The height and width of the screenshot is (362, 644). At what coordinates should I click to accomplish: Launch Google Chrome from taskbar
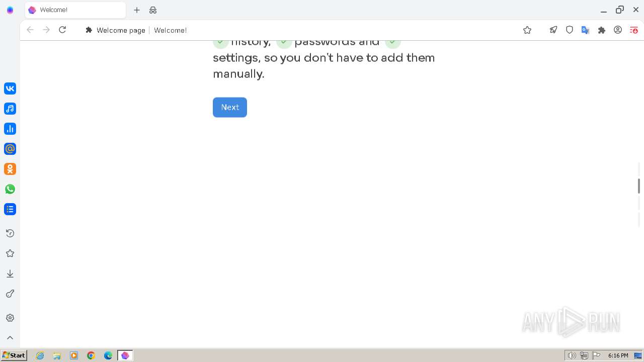91,355
